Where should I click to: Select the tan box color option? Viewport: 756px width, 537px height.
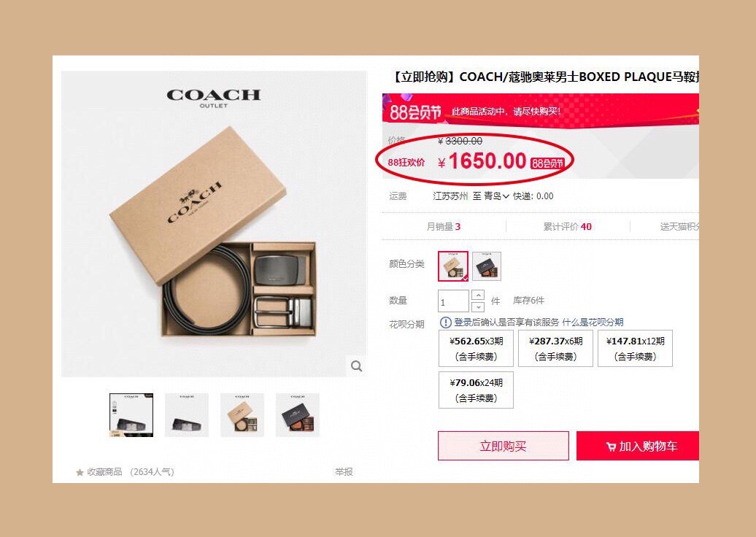coord(453,266)
